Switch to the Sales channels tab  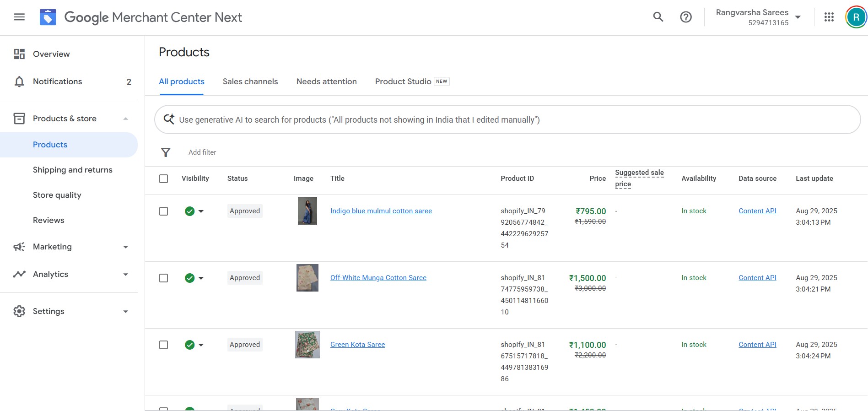pyautogui.click(x=250, y=81)
